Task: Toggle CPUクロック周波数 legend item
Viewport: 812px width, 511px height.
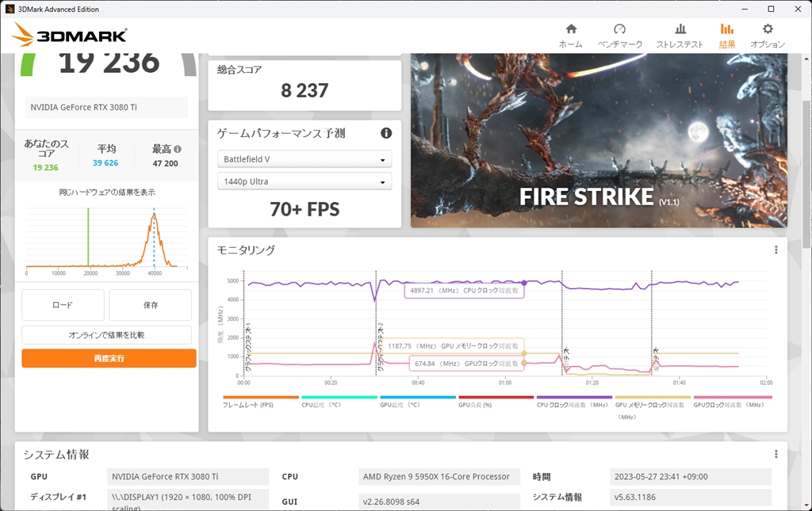Action: click(574, 402)
